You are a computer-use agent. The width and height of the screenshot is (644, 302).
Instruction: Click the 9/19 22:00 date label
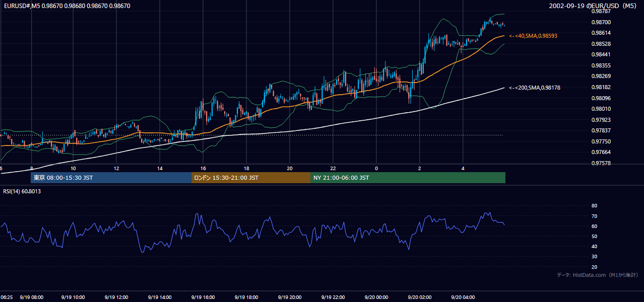(334, 297)
